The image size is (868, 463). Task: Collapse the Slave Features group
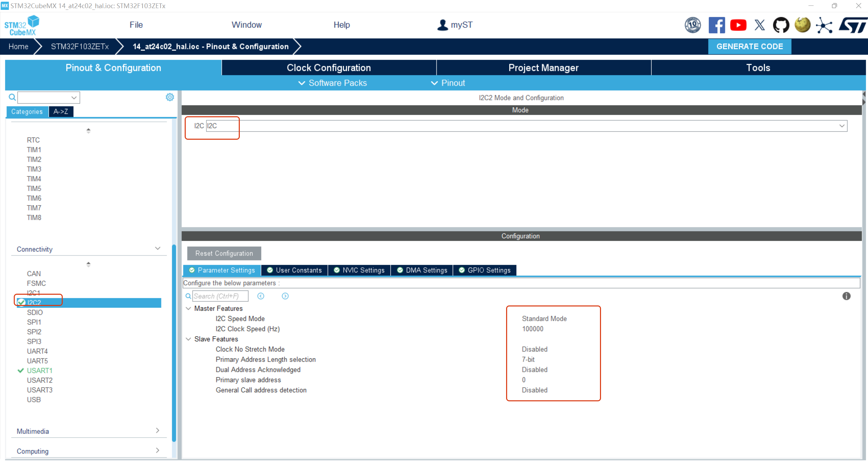(188, 339)
